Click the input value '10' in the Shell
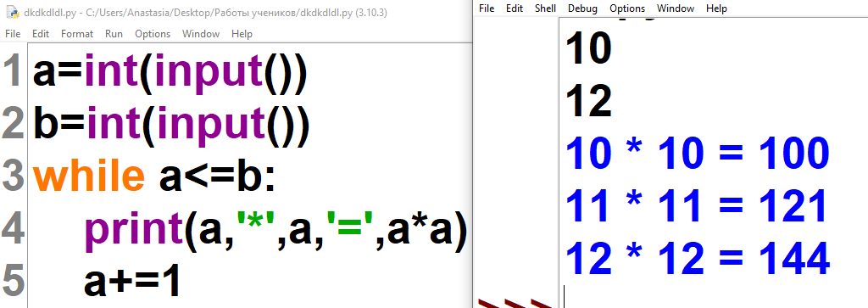The height and width of the screenshot is (308, 868). click(x=588, y=48)
